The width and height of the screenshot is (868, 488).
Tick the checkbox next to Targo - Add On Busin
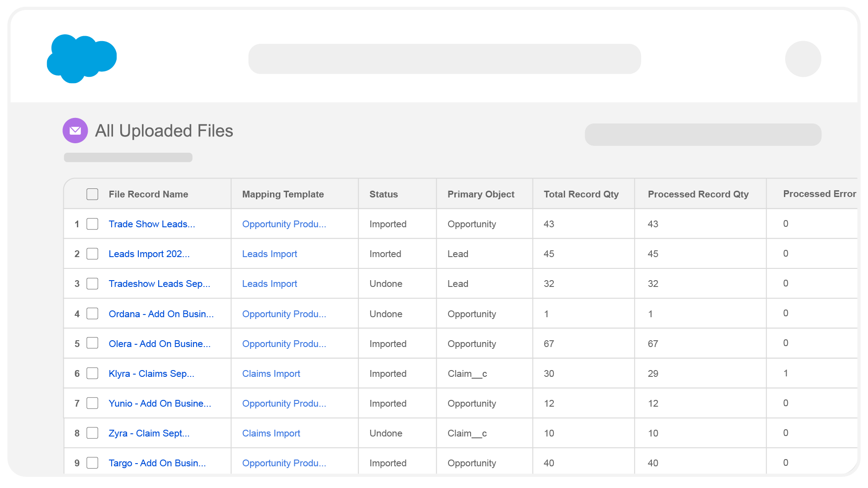click(x=92, y=463)
